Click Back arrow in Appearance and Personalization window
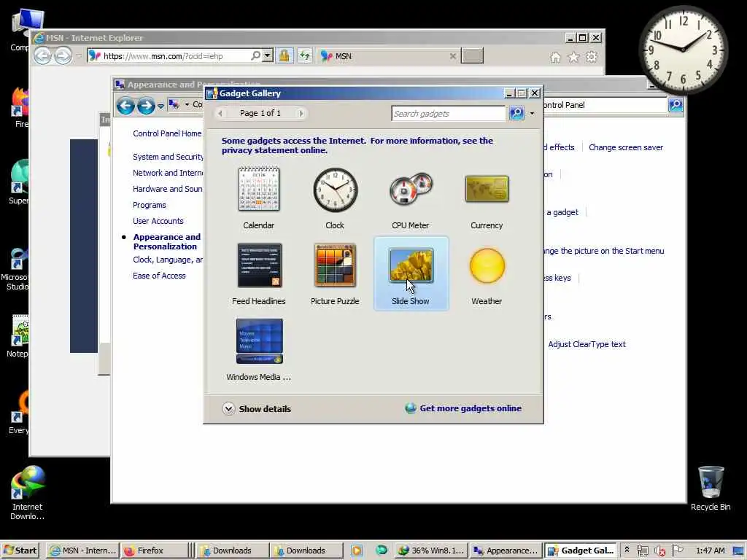 click(x=125, y=105)
